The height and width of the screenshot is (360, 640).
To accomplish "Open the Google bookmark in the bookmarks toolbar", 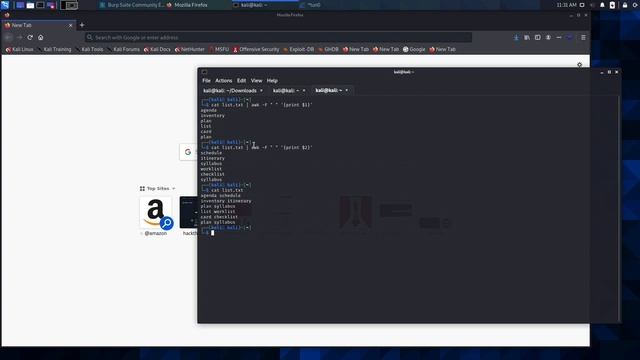I will [x=414, y=49].
